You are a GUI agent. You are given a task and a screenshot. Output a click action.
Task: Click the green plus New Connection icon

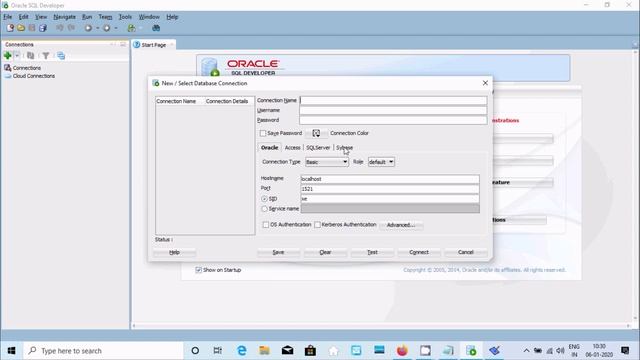click(x=7, y=56)
